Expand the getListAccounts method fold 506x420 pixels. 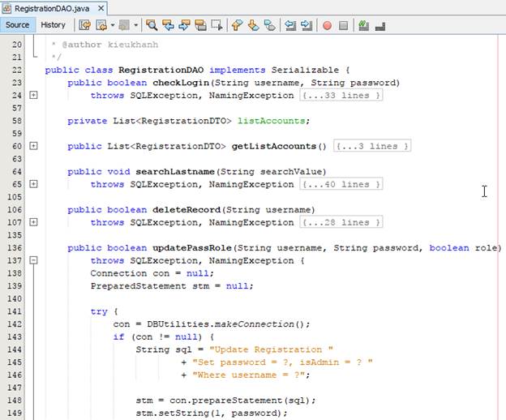pos(33,146)
